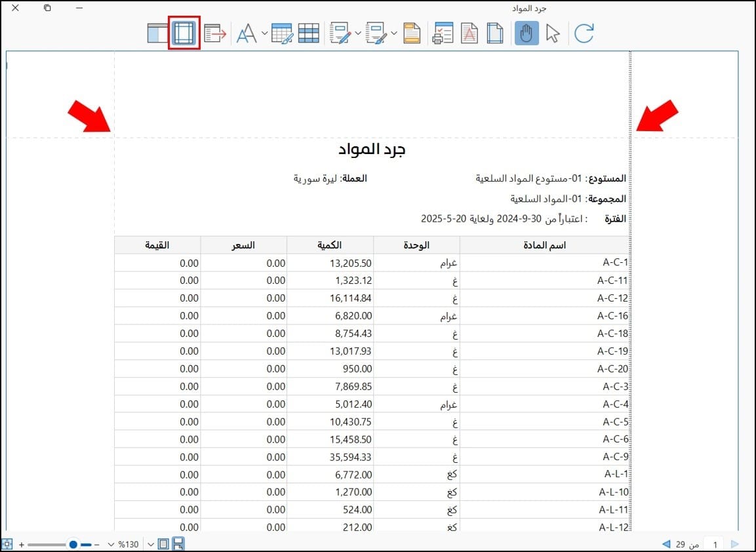Click the quantity cell 13,205.50
756x552 pixels.
click(x=330, y=263)
